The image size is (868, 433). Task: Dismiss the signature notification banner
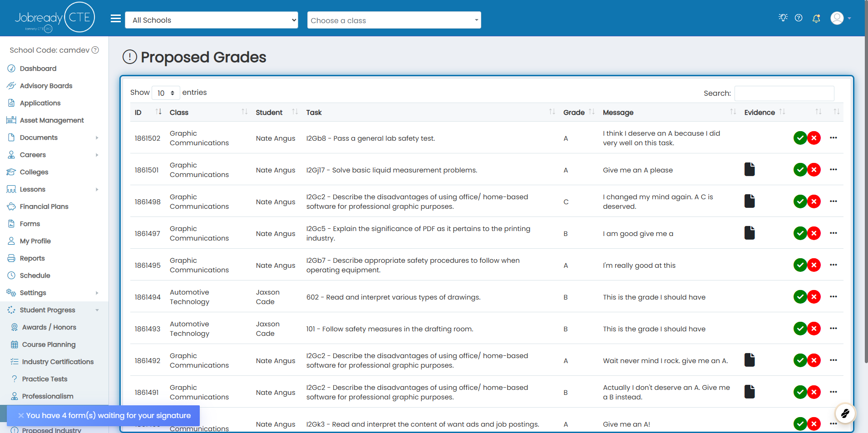(x=21, y=415)
